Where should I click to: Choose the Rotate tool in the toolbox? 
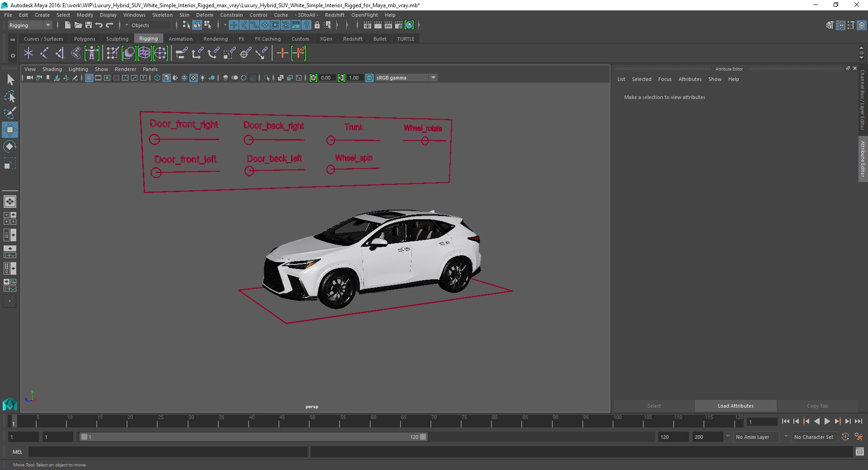(x=10, y=146)
